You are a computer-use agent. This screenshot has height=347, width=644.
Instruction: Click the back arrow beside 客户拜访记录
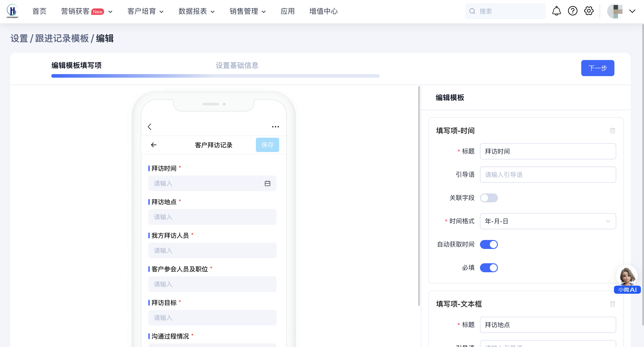(x=154, y=145)
